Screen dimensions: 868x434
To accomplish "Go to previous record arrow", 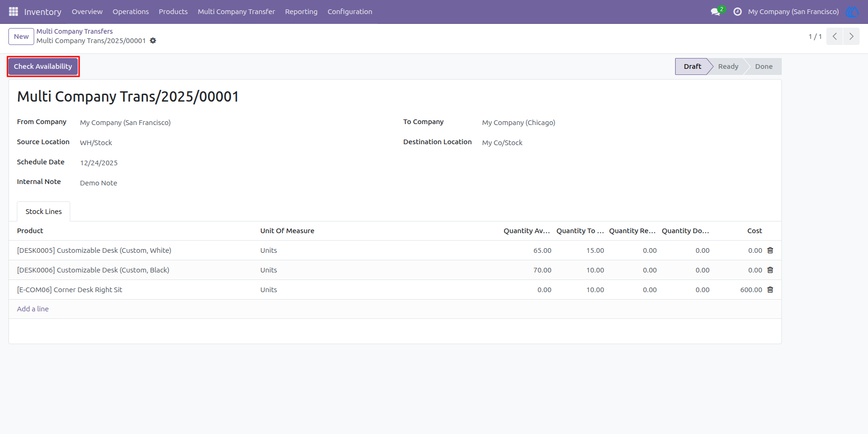I will (834, 37).
